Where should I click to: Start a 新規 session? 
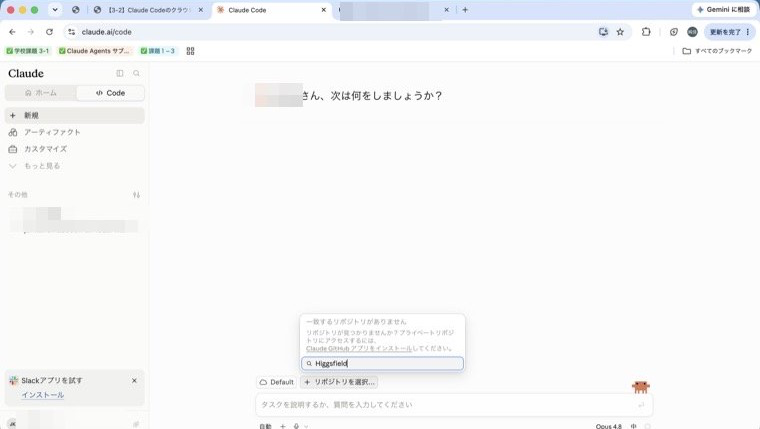(75, 115)
